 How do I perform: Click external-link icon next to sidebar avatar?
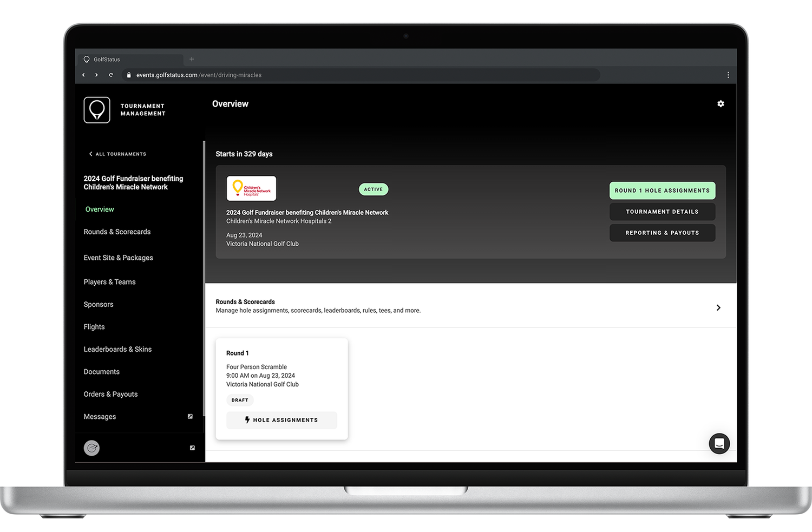click(x=192, y=448)
